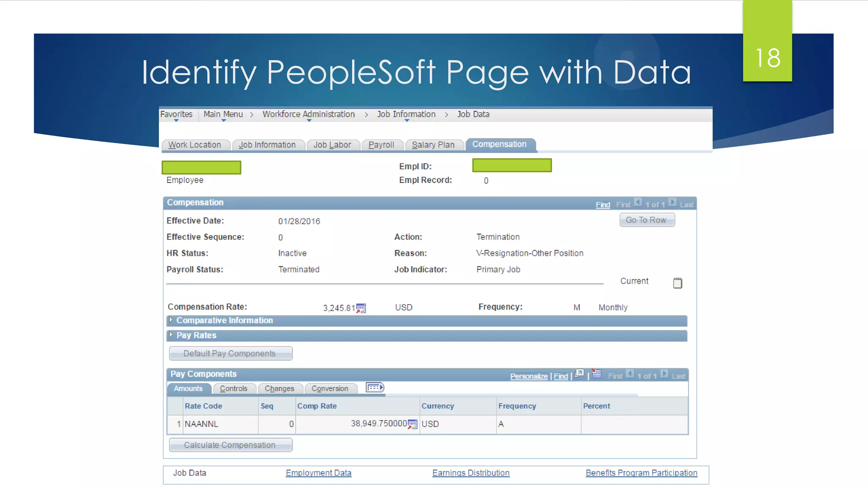The height and width of the screenshot is (488, 868).
Task: Select the Conversion grid tab
Action: [x=330, y=388]
